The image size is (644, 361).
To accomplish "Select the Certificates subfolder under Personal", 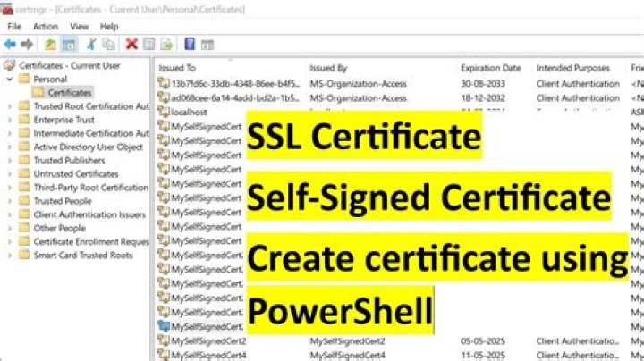I will click(70, 92).
